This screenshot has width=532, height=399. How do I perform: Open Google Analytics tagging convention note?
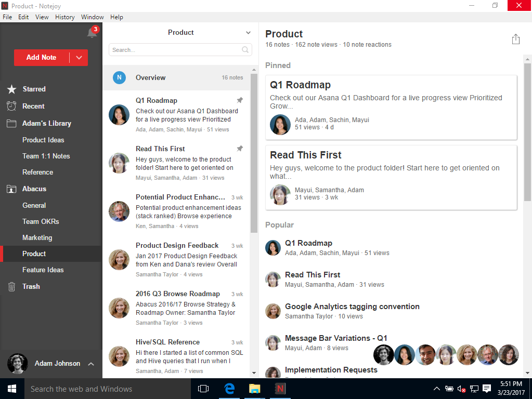pos(352,307)
